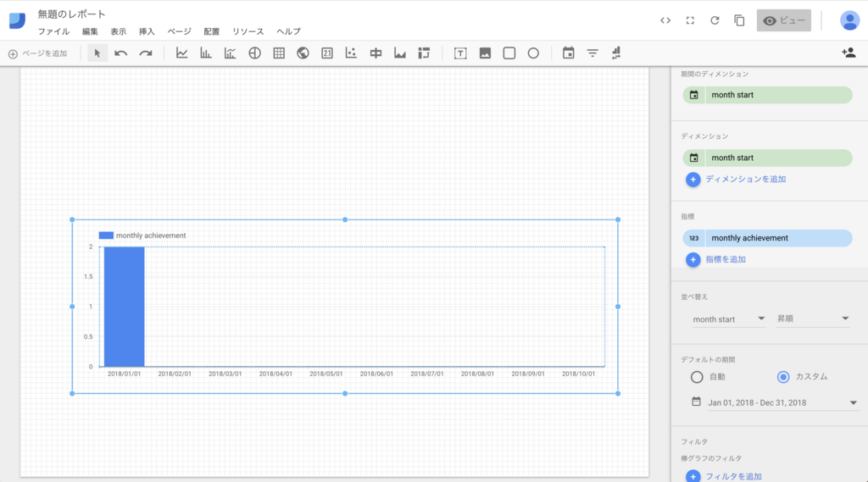Open the month start sort field dropdown

click(728, 319)
